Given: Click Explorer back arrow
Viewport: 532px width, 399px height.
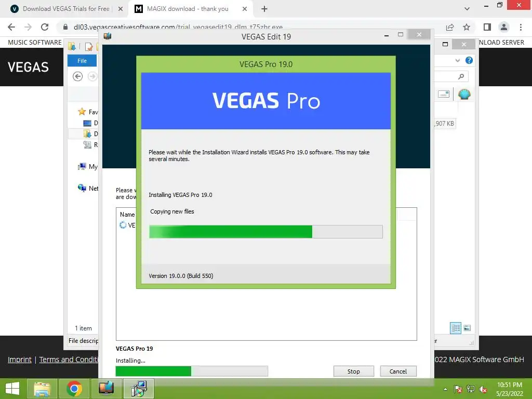Looking at the screenshot, I should 78,76.
